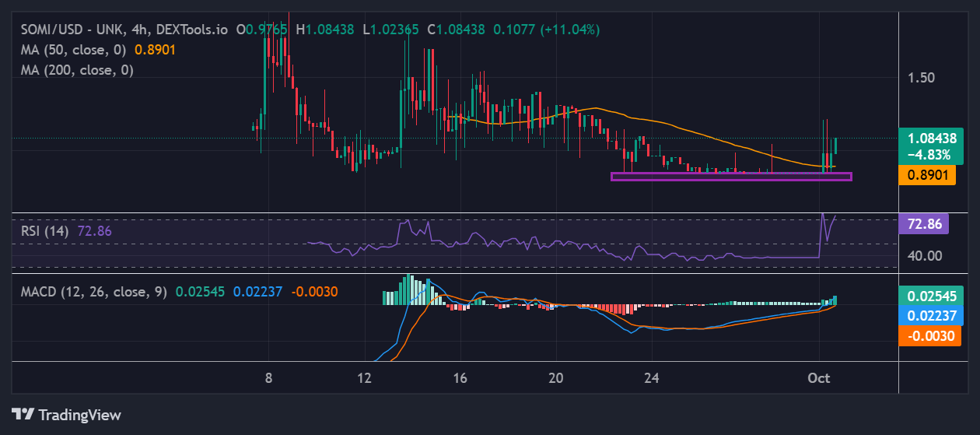
Task: Click the orange MA 50 value 0.8901 in legend
Action: coord(155,50)
